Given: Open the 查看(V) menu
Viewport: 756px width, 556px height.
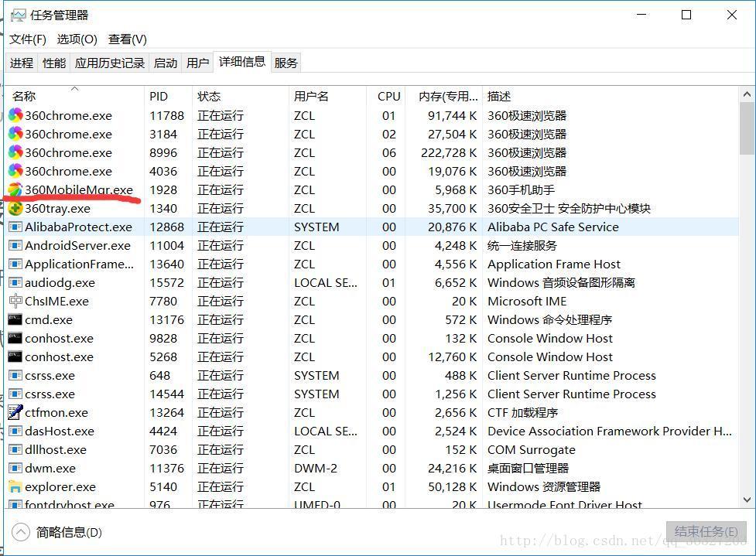Looking at the screenshot, I should [127, 39].
